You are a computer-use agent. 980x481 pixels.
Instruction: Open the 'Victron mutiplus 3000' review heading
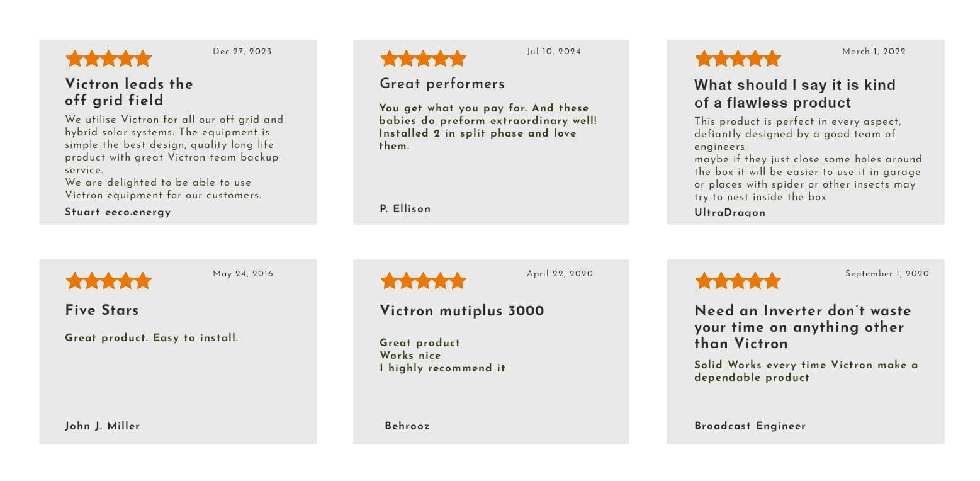click(x=462, y=310)
